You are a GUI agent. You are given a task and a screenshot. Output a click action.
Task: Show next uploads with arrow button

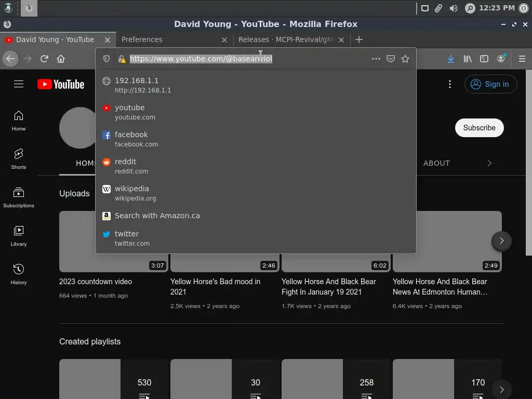[501, 241]
